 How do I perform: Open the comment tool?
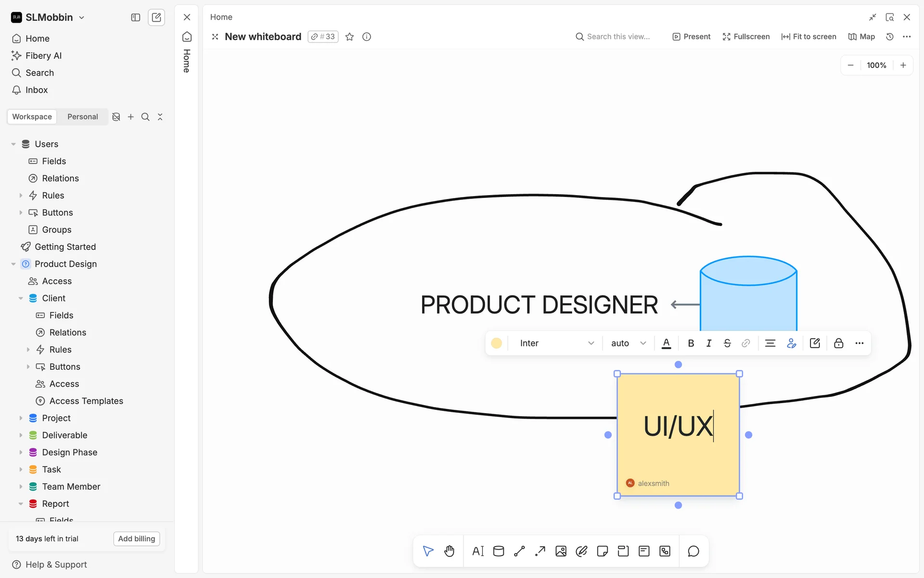pos(693,551)
